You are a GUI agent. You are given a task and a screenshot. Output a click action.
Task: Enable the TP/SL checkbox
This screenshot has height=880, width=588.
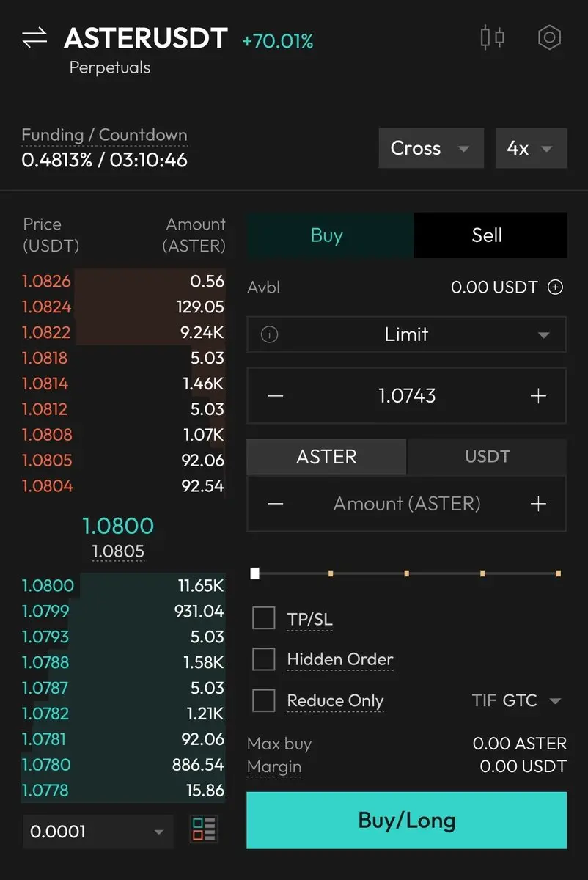pos(263,618)
